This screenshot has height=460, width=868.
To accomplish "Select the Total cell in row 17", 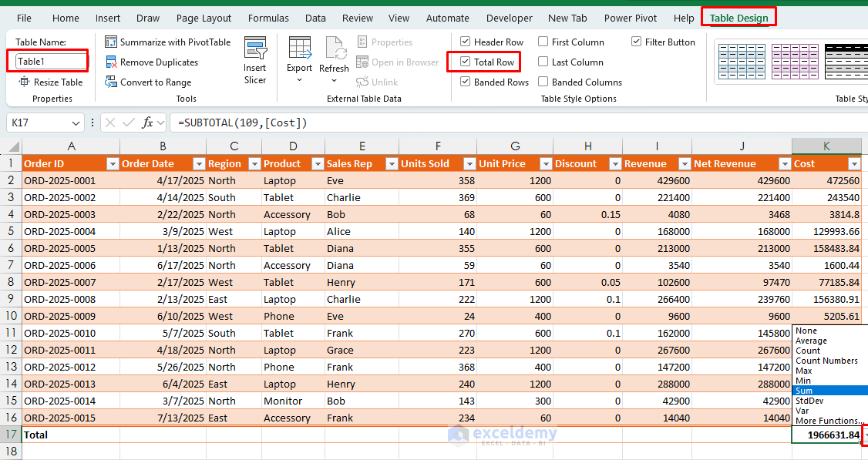I will (71, 435).
